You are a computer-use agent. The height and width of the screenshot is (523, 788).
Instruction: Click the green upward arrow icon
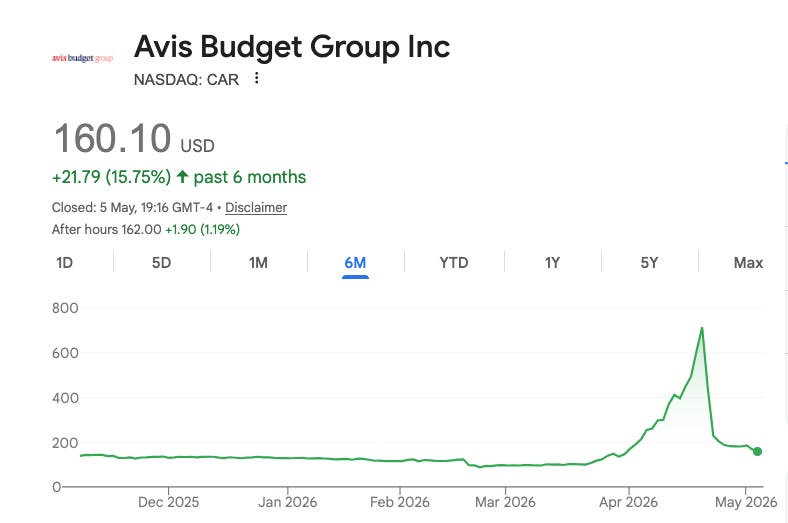pyautogui.click(x=182, y=177)
